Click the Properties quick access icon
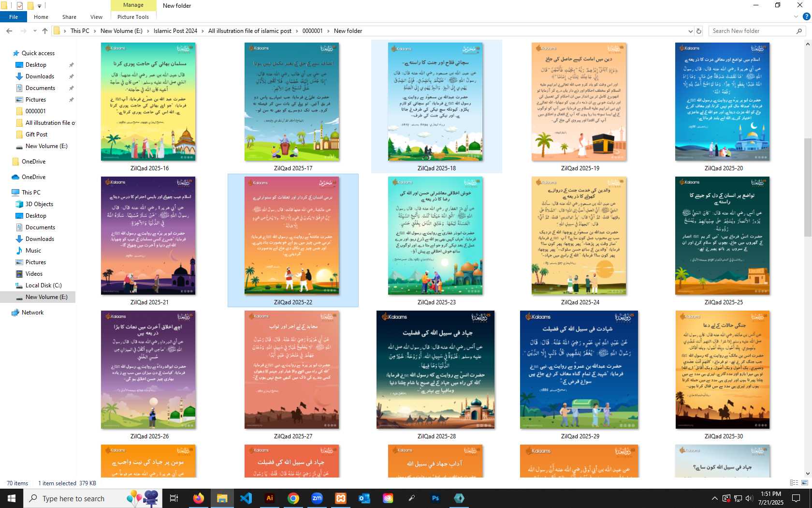812x508 pixels. click(20, 6)
